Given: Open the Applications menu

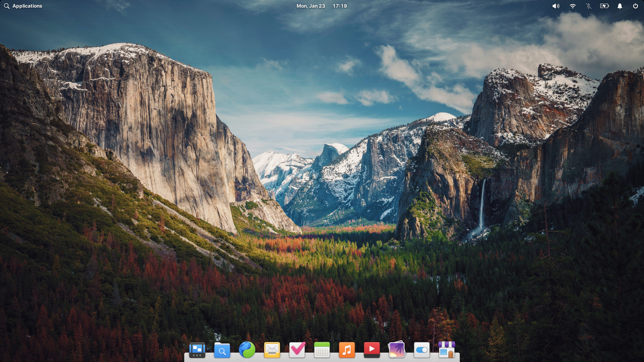Looking at the screenshot, I should (27, 6).
